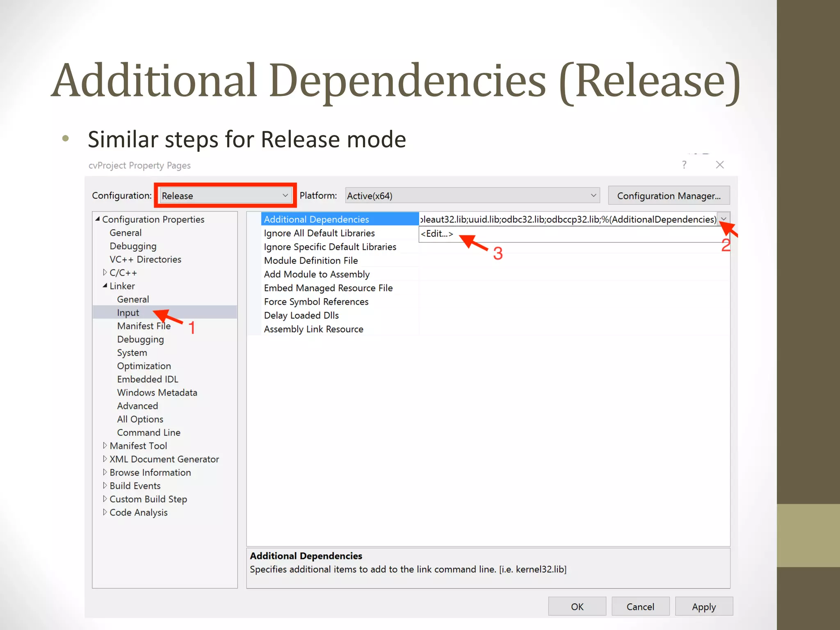
Task: Collapse the Linker tree node
Action: (x=105, y=285)
